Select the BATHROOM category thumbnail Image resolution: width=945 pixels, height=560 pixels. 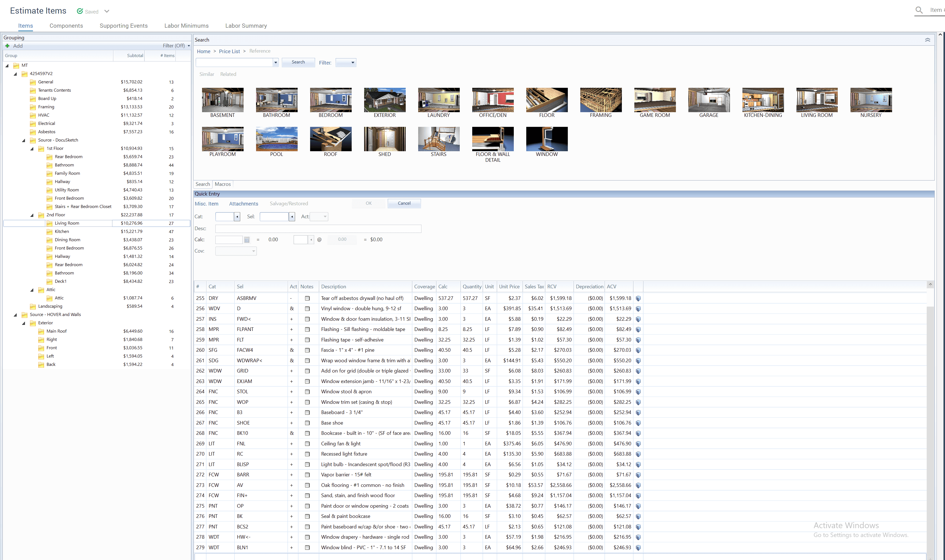pyautogui.click(x=276, y=100)
